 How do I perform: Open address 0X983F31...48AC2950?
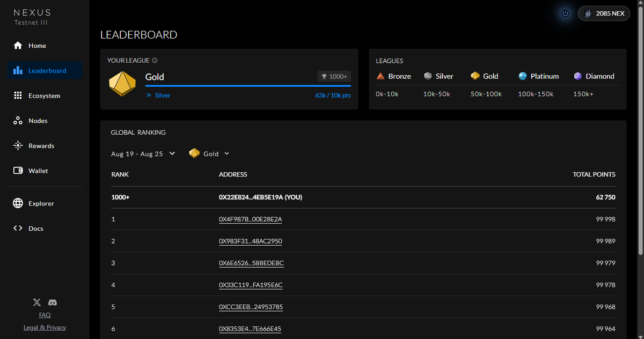pyautogui.click(x=250, y=241)
